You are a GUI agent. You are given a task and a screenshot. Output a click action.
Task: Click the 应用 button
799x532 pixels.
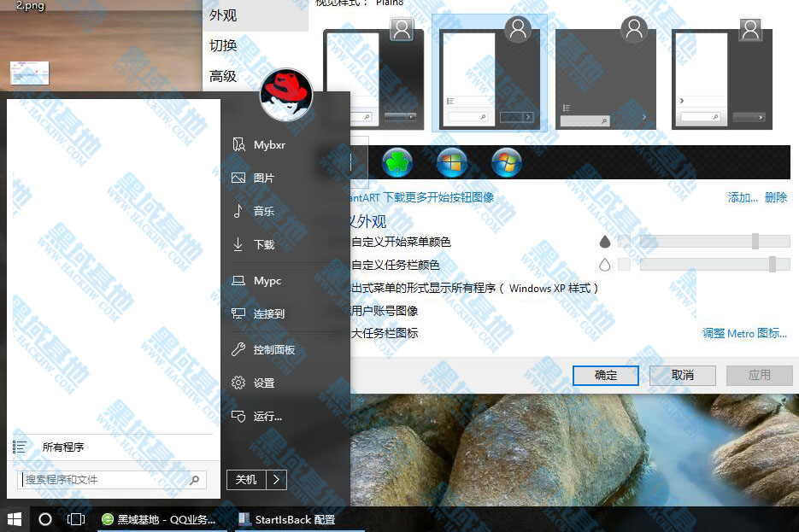click(x=759, y=376)
